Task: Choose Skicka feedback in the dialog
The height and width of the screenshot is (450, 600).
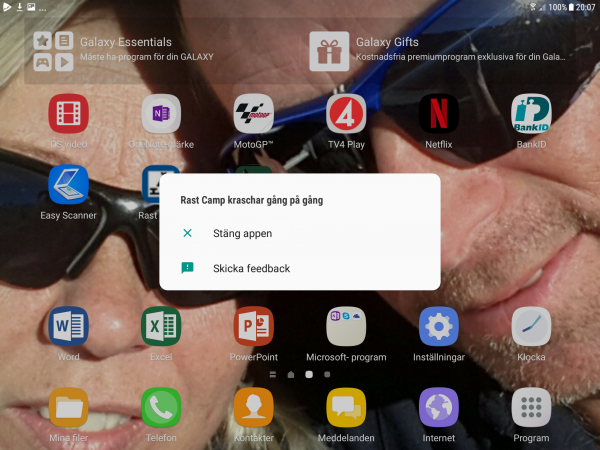Action: tap(300, 268)
